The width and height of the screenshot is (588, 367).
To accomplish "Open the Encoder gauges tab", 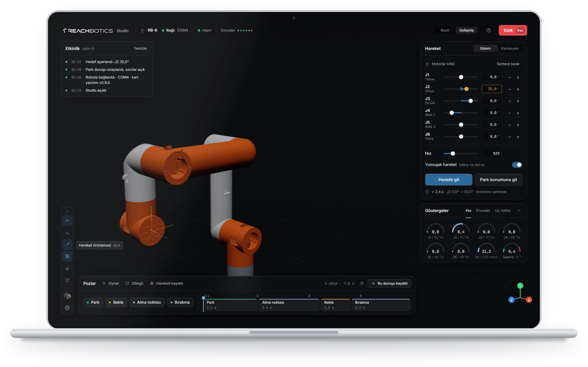I will [483, 211].
